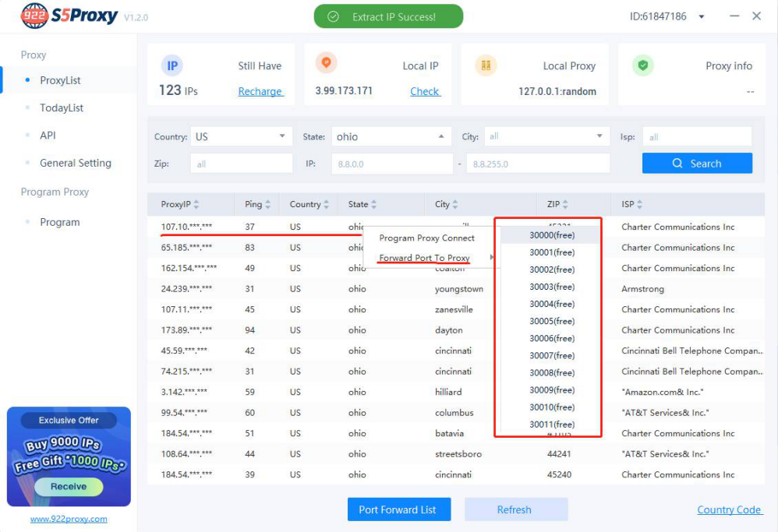
Task: Select port 30003(free) from submenu
Action: tap(552, 287)
